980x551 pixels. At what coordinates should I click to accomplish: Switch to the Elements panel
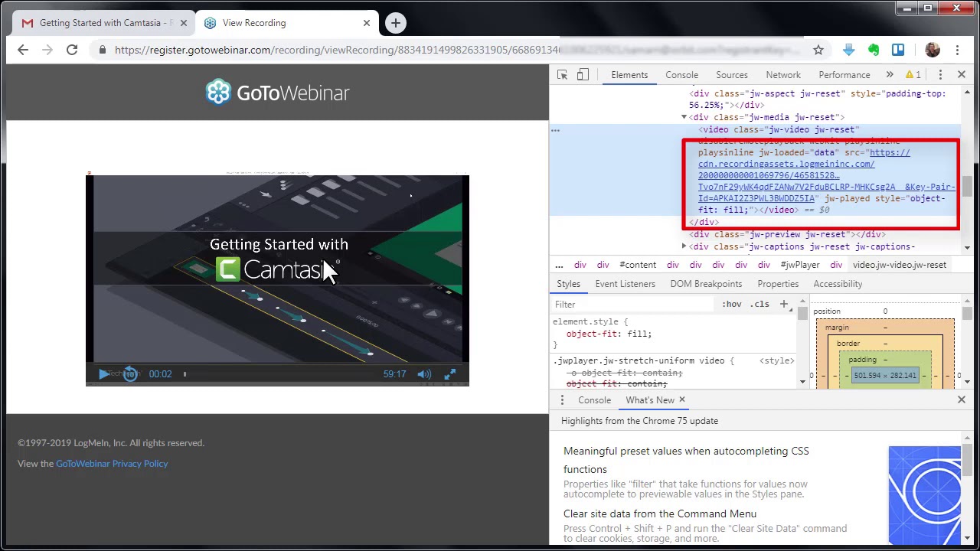(629, 75)
